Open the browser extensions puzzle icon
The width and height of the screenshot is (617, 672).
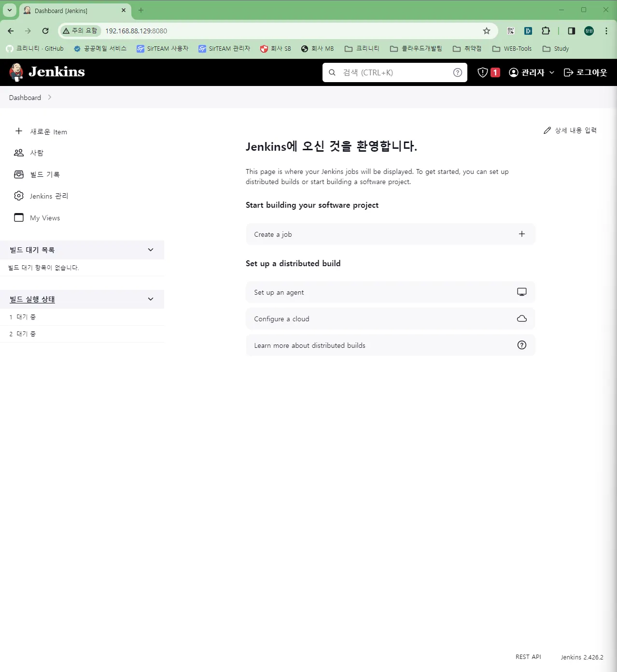(546, 31)
